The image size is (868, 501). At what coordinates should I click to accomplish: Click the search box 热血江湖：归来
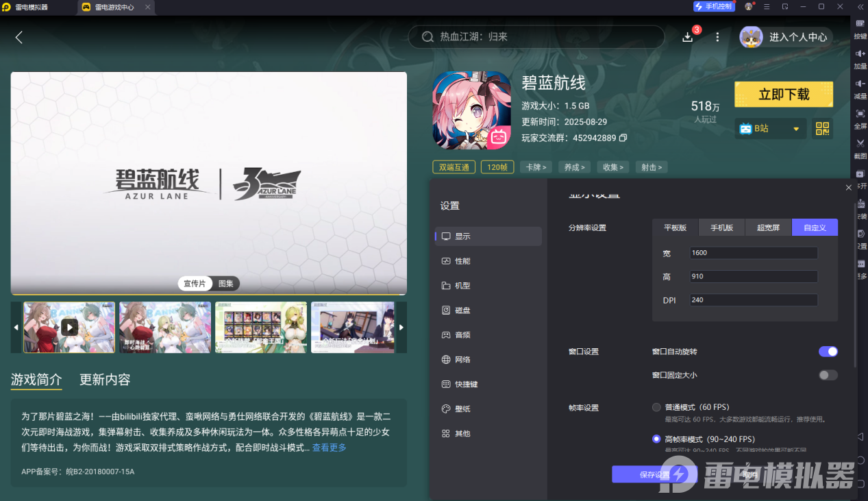536,37
